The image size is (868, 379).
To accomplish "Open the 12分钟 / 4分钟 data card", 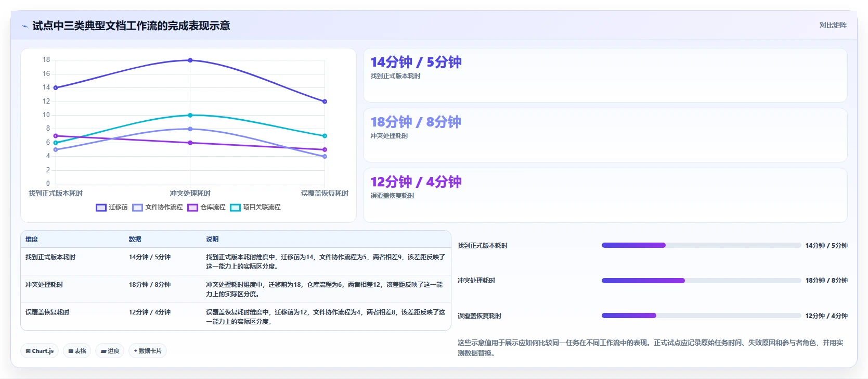I will pos(605,195).
